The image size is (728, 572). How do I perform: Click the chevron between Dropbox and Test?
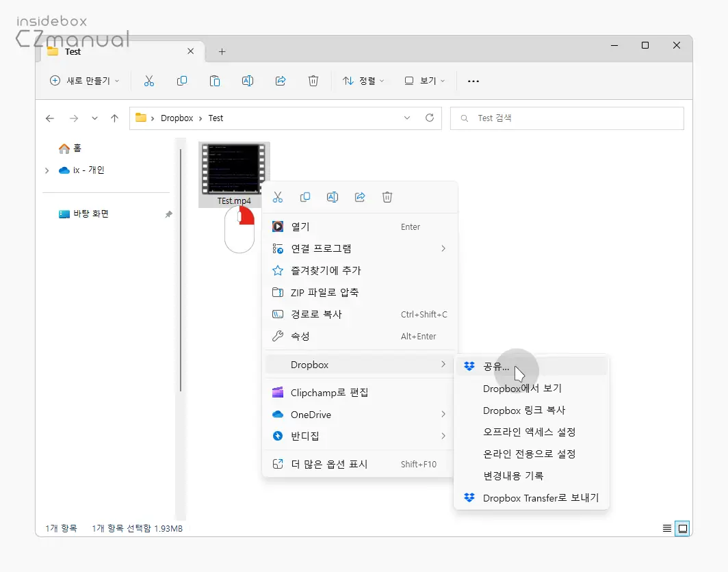[200, 118]
